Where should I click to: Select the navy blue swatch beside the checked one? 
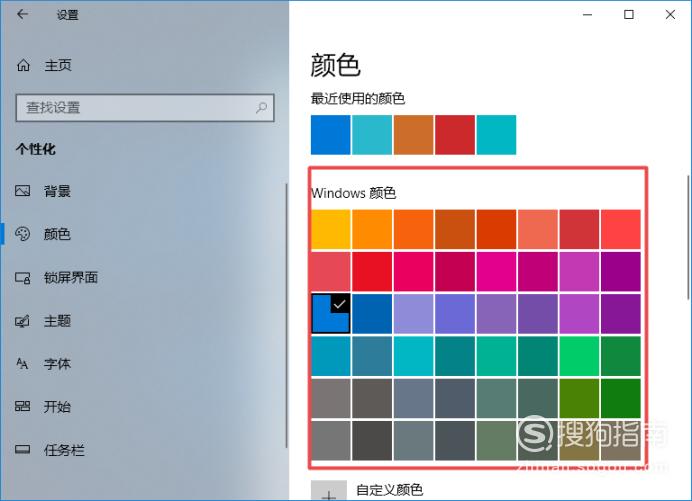click(372, 314)
